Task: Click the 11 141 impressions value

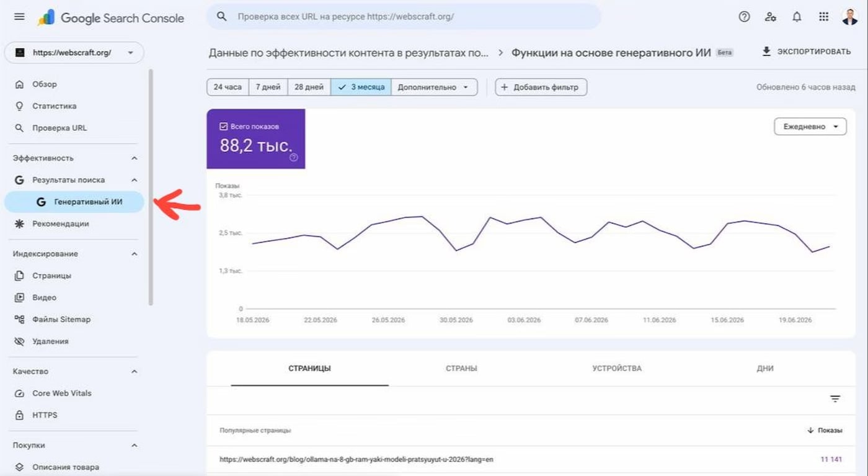Action: coord(831,460)
